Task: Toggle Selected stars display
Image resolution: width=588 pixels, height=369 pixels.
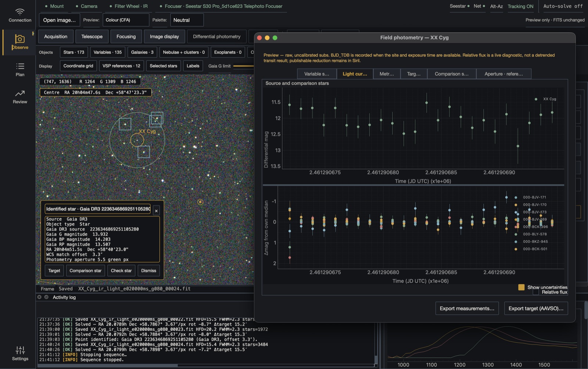Action: pos(164,66)
